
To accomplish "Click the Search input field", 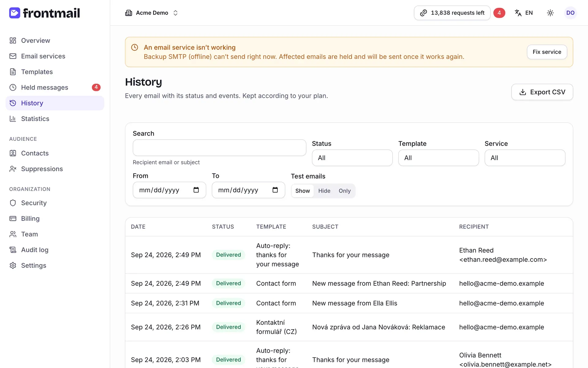I will [x=219, y=148].
